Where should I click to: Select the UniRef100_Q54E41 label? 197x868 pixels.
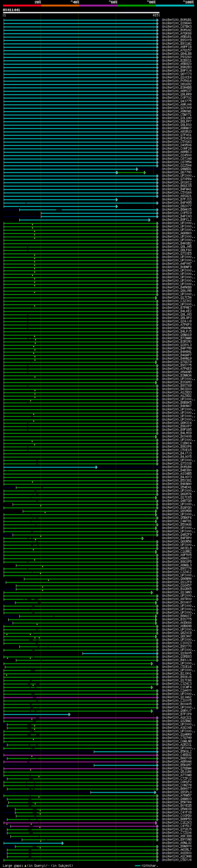pos(176,487)
